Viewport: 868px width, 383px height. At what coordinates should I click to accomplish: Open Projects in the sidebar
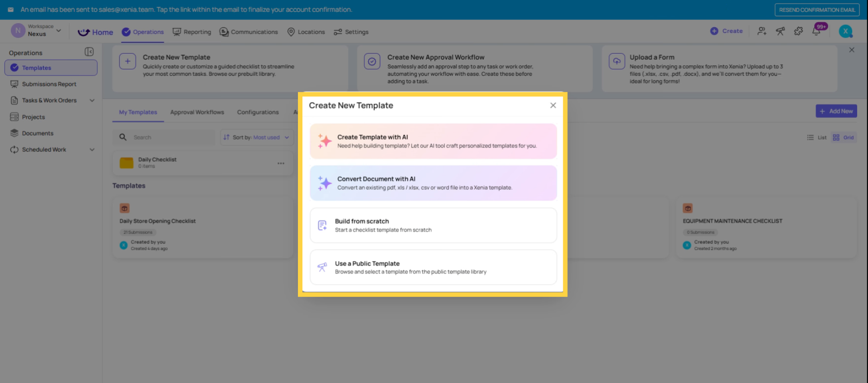click(x=51, y=117)
